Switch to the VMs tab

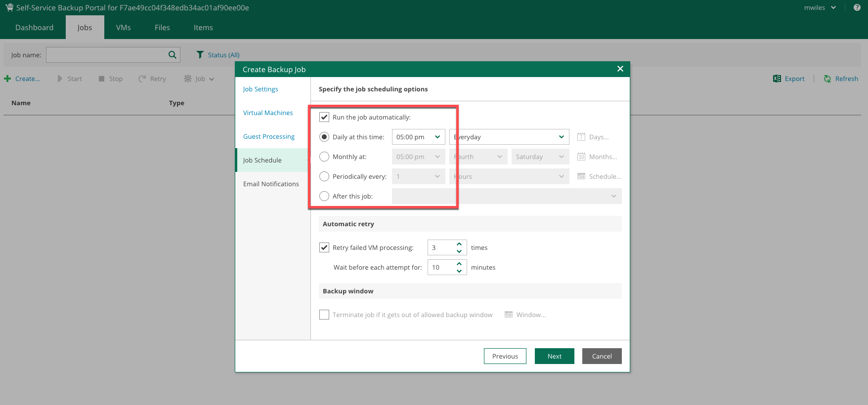pos(124,28)
